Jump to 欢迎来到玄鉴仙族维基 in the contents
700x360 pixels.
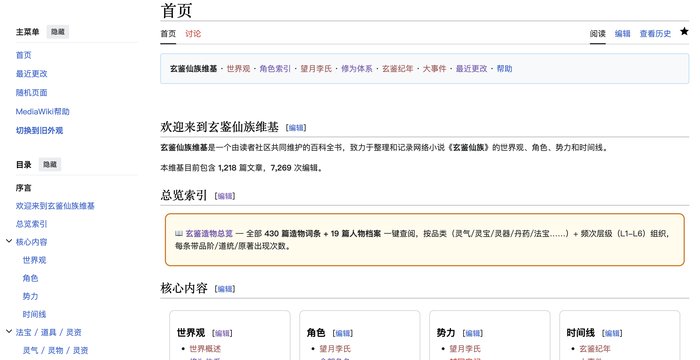point(55,205)
